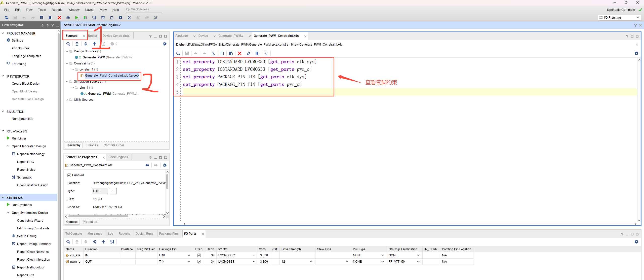The width and height of the screenshot is (644, 280).
Task: Expand the Utility Sources tree node
Action: coord(67,100)
